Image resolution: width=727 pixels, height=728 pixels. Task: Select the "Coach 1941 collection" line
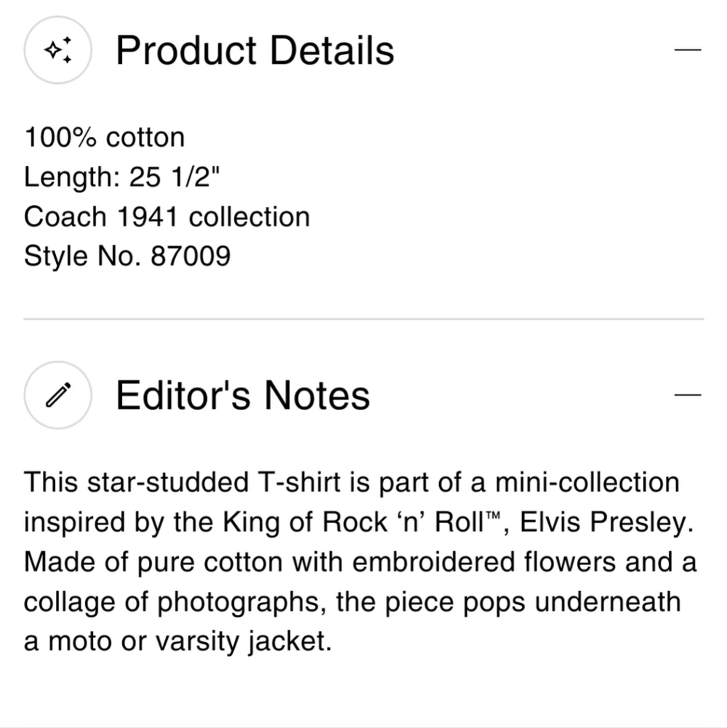click(166, 217)
